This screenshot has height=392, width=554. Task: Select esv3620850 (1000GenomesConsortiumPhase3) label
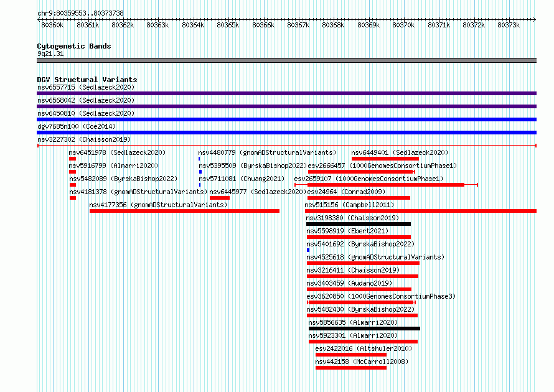click(x=381, y=296)
